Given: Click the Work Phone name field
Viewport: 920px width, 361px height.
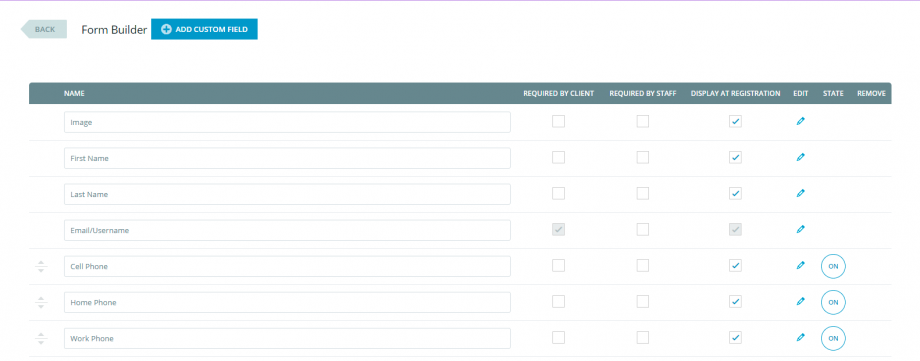Looking at the screenshot, I should pyautogui.click(x=288, y=339).
